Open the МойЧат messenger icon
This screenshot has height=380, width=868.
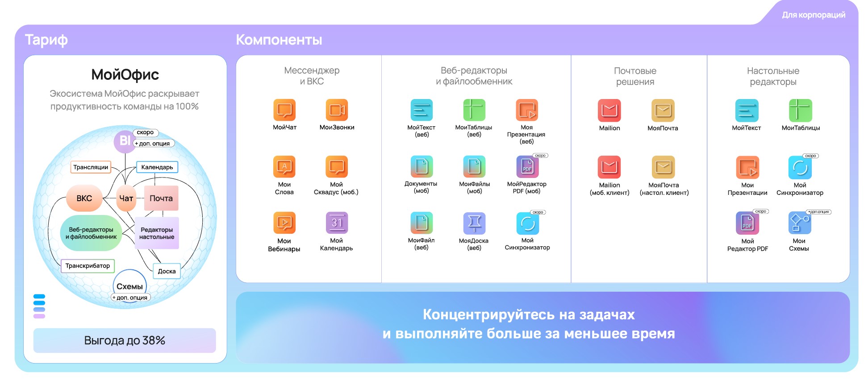(x=284, y=110)
